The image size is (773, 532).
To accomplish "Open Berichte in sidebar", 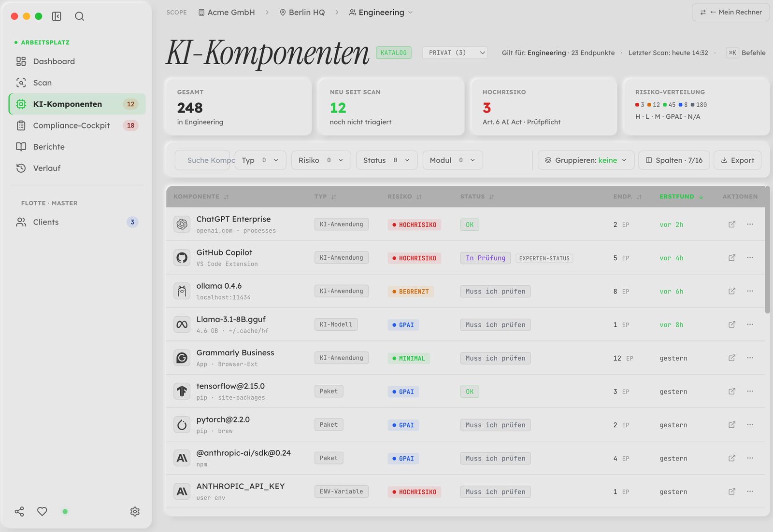I will point(77,147).
